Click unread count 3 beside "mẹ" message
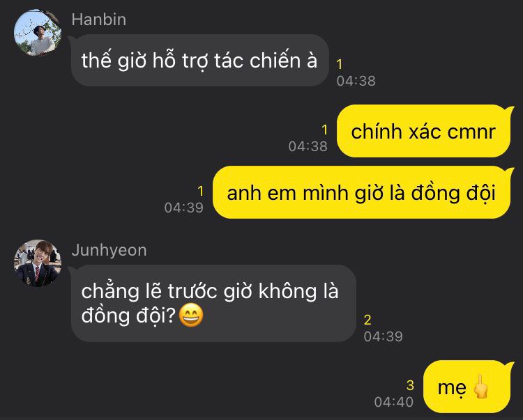This screenshot has width=523, height=420. click(x=410, y=385)
